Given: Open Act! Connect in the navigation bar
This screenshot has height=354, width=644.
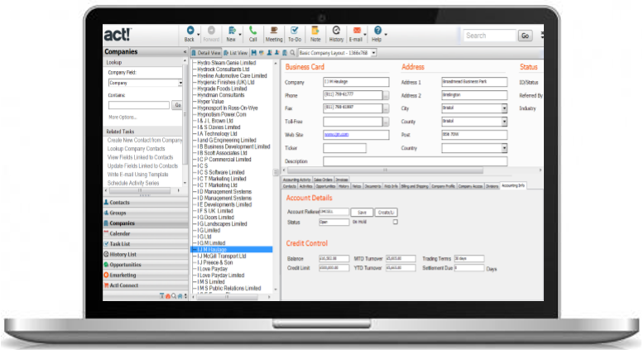Looking at the screenshot, I should (x=146, y=285).
